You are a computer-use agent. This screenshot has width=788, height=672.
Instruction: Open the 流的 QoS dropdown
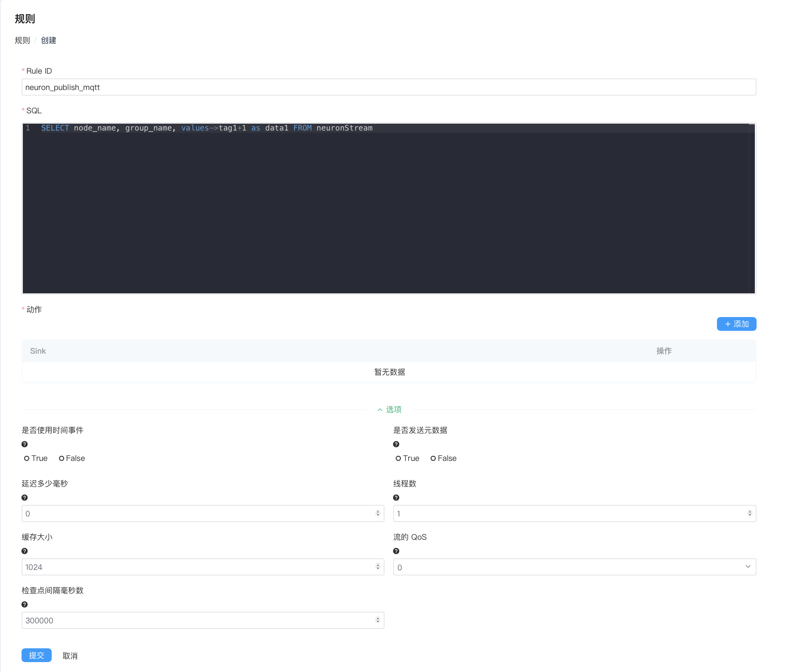coord(574,567)
